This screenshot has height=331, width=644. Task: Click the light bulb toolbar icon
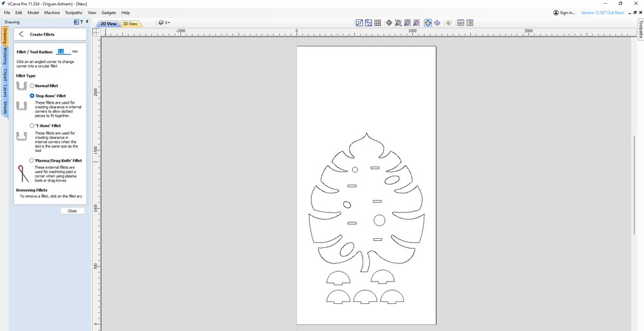pos(448,23)
